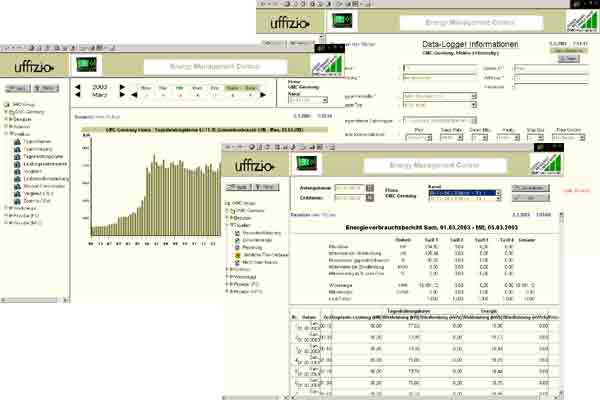Open calendar picker next to Anfangsdatum
The width and height of the screenshot is (600, 400).
[x=370, y=188]
